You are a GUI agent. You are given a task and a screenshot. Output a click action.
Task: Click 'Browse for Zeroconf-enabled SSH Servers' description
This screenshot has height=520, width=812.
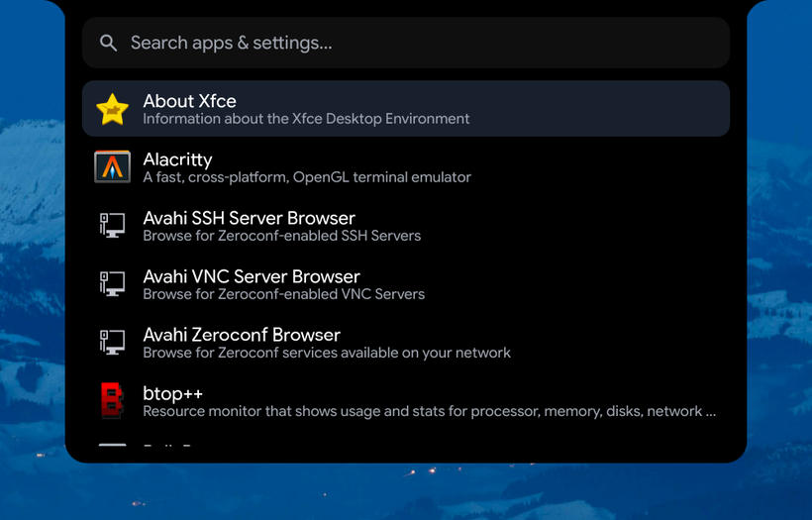point(281,236)
